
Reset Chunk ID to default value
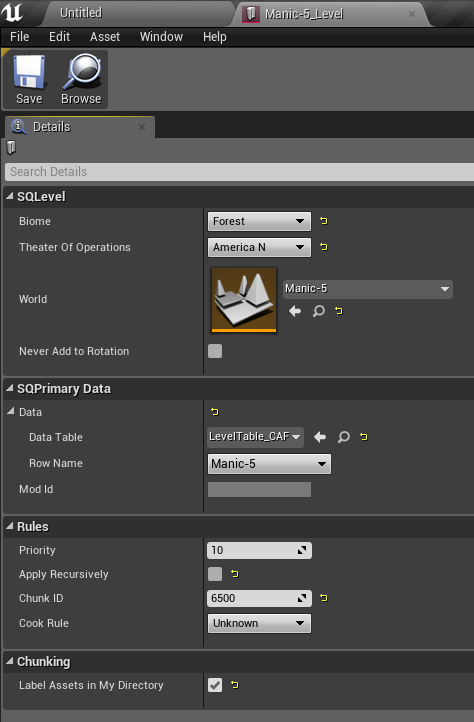[x=324, y=598]
